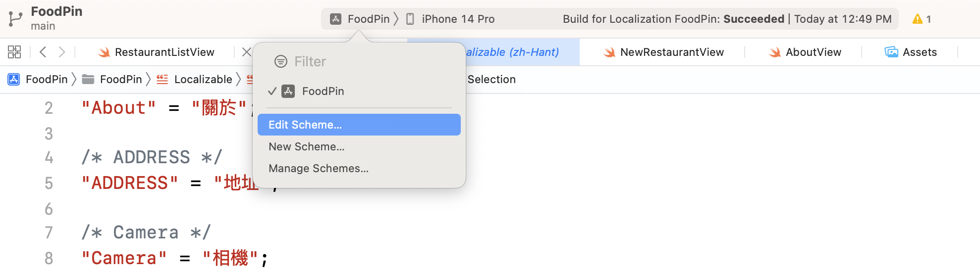Switch to the RestaurantListView tab

point(164,52)
